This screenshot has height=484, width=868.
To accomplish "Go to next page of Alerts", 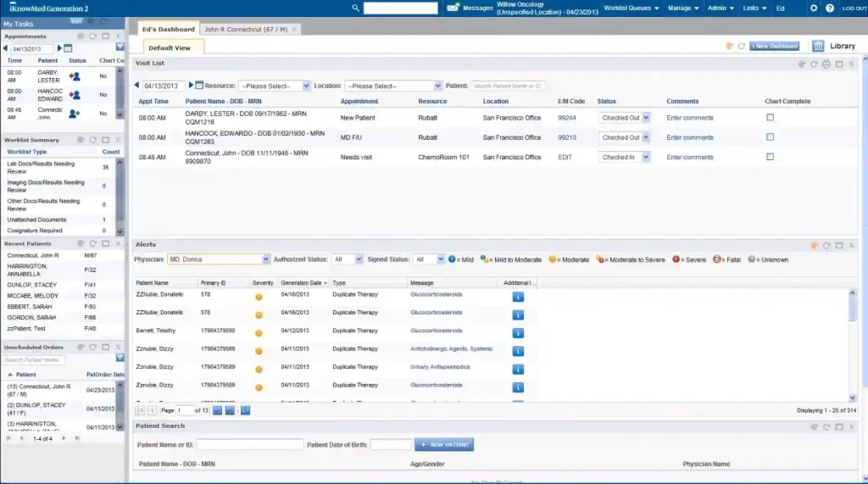I will (x=217, y=410).
